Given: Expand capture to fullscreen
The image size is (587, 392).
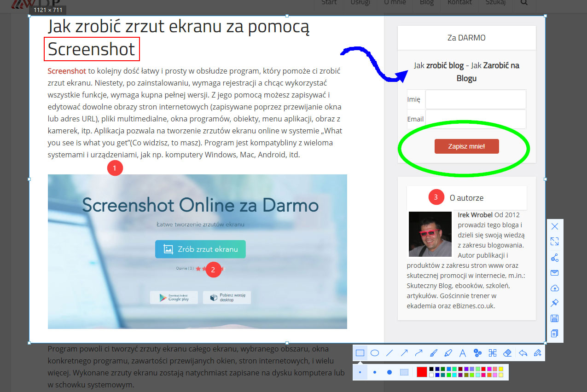Looking at the screenshot, I should 555,242.
